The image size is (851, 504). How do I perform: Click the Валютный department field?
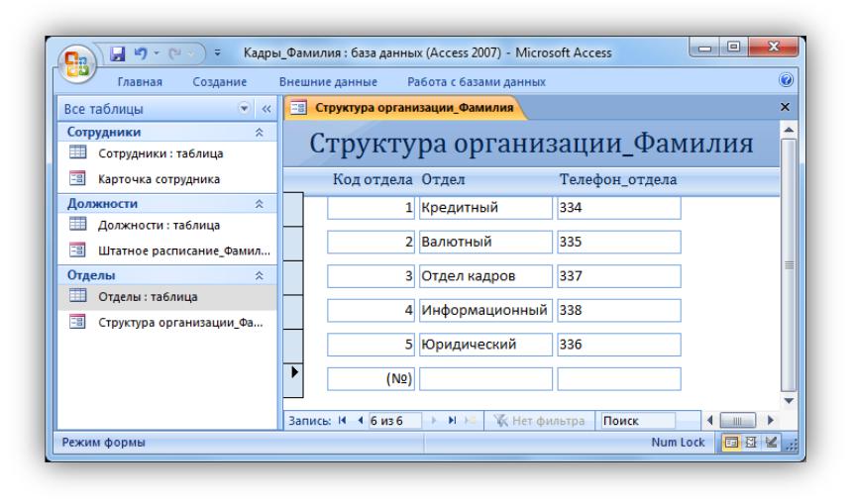[x=485, y=242]
